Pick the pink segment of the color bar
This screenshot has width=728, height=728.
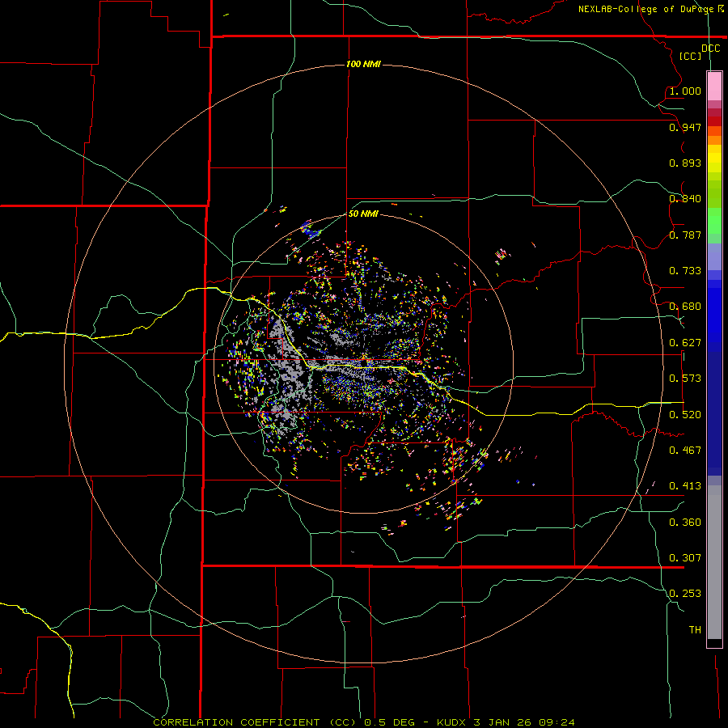[x=714, y=86]
